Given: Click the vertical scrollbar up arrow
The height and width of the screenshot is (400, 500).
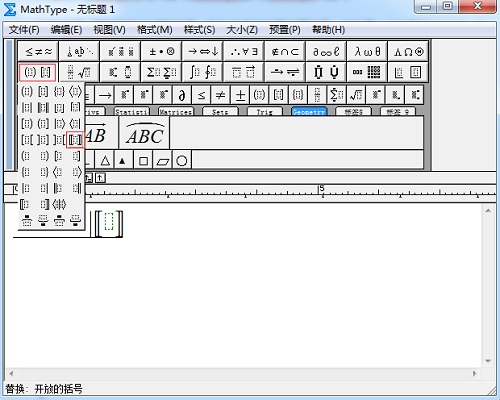Looking at the screenshot, I should (488, 211).
